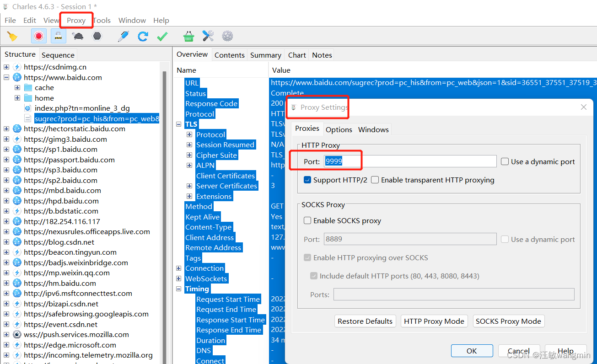This screenshot has width=597, height=364.
Task: Open the Edit menu
Action: click(x=30, y=20)
